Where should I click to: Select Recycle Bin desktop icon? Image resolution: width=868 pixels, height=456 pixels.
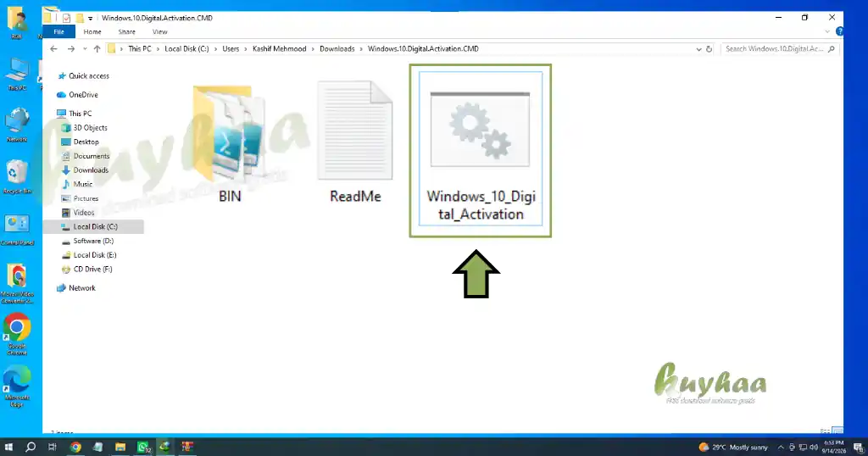click(x=17, y=177)
